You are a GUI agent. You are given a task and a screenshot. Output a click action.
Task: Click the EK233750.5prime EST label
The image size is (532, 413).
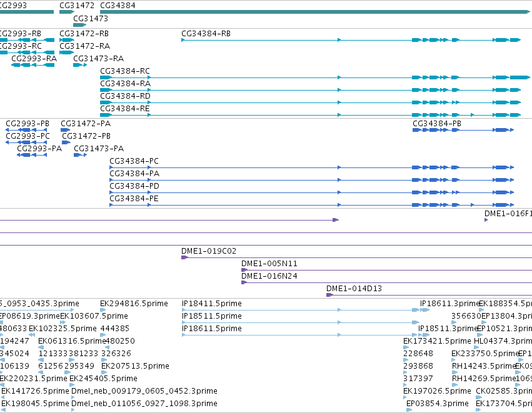(x=485, y=354)
